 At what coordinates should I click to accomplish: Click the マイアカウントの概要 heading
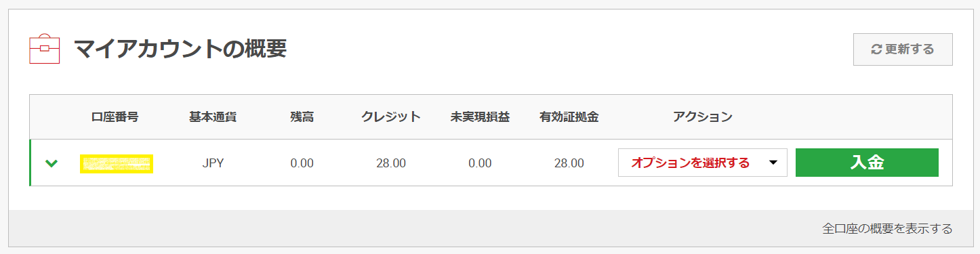click(x=180, y=49)
